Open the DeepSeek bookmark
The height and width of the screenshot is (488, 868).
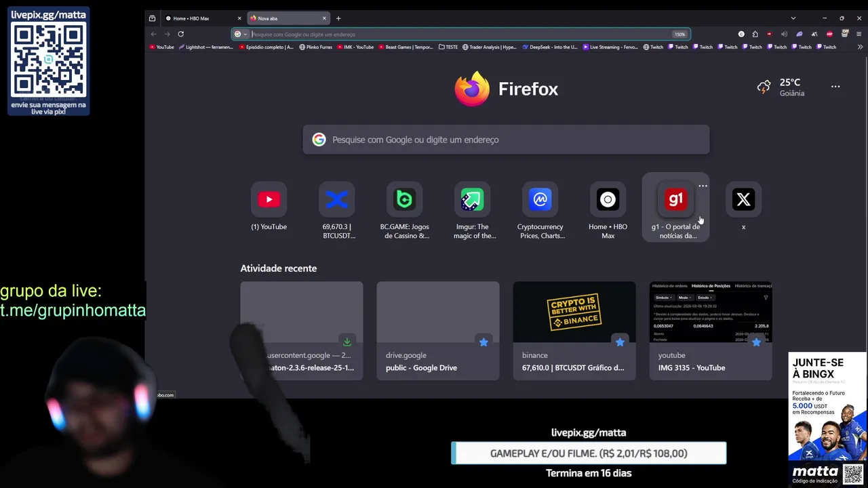point(550,47)
